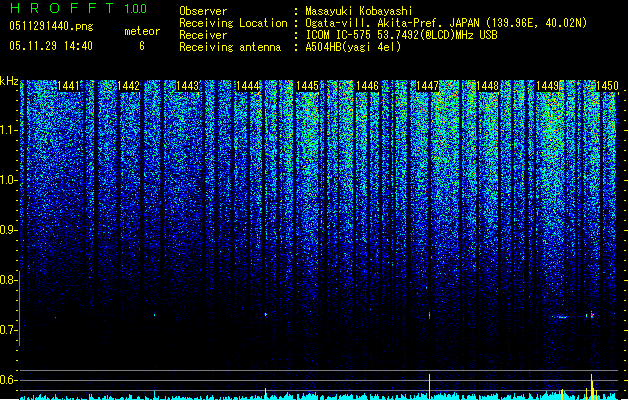629x400 pixels.
Task: Click the Observer field label
Action: (203, 11)
